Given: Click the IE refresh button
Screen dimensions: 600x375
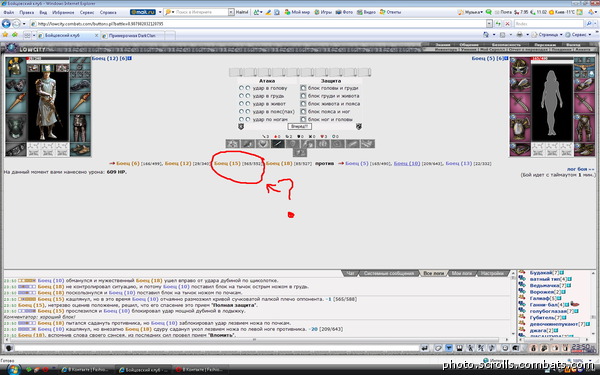Looking at the screenshot, I should click(x=498, y=24).
